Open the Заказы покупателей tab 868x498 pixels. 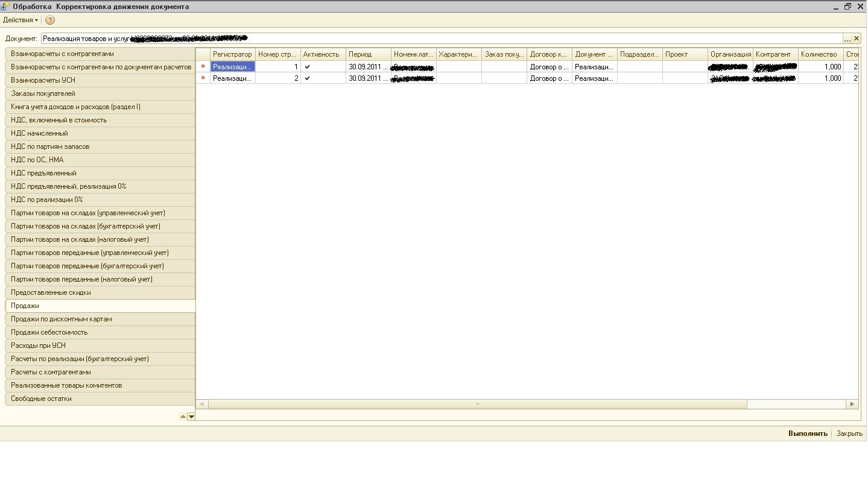[x=100, y=93]
